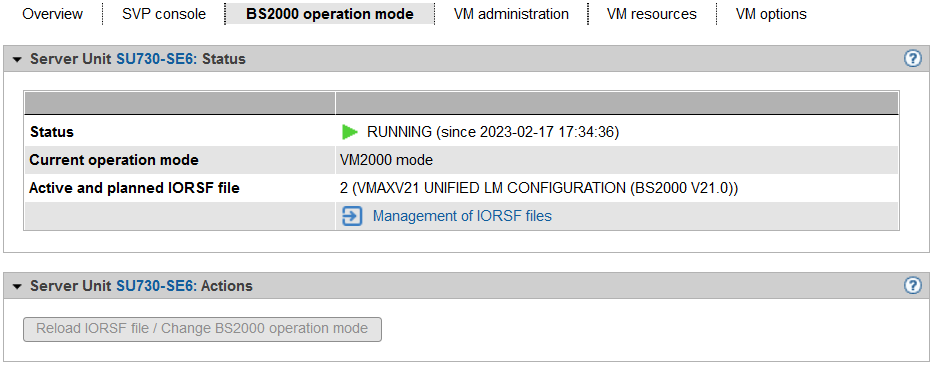Click SU730-SE6 link in Actions header

[x=156, y=286]
